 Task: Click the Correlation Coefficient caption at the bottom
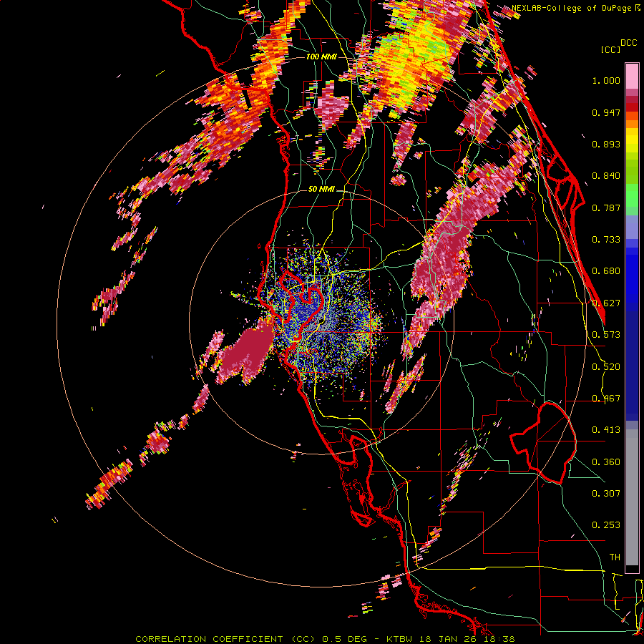point(326,639)
